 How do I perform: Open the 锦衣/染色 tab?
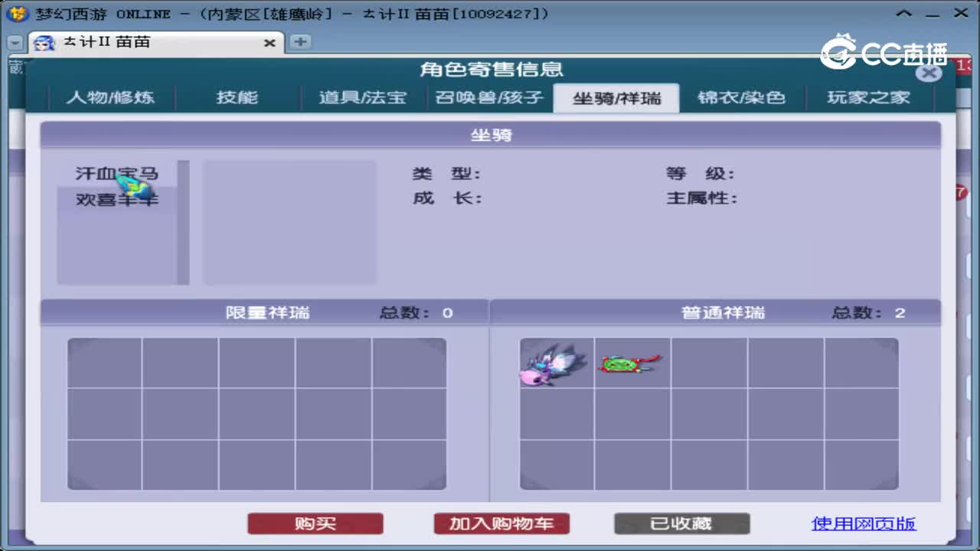point(742,97)
